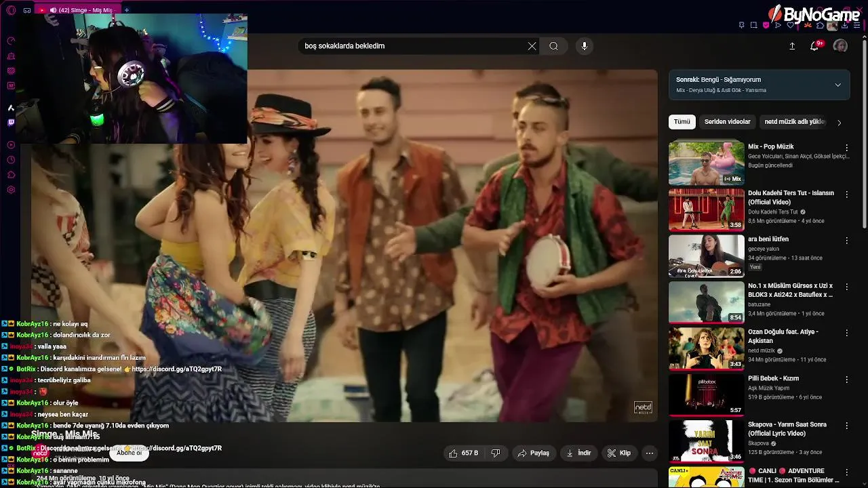Expand the Sonraki: Bengü - Sığamıyorum queue panel
Screen dimensions: 868x488
[x=837, y=85]
